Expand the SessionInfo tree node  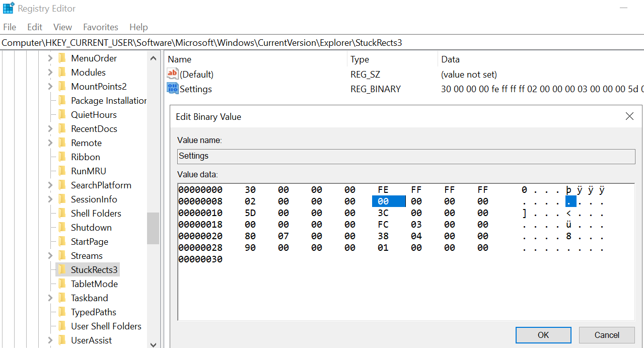(x=50, y=199)
